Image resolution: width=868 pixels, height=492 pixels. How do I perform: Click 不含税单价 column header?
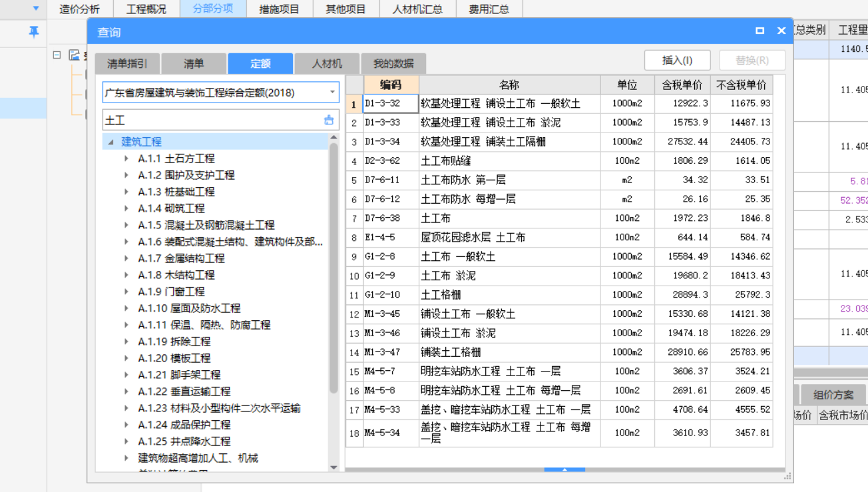(742, 85)
